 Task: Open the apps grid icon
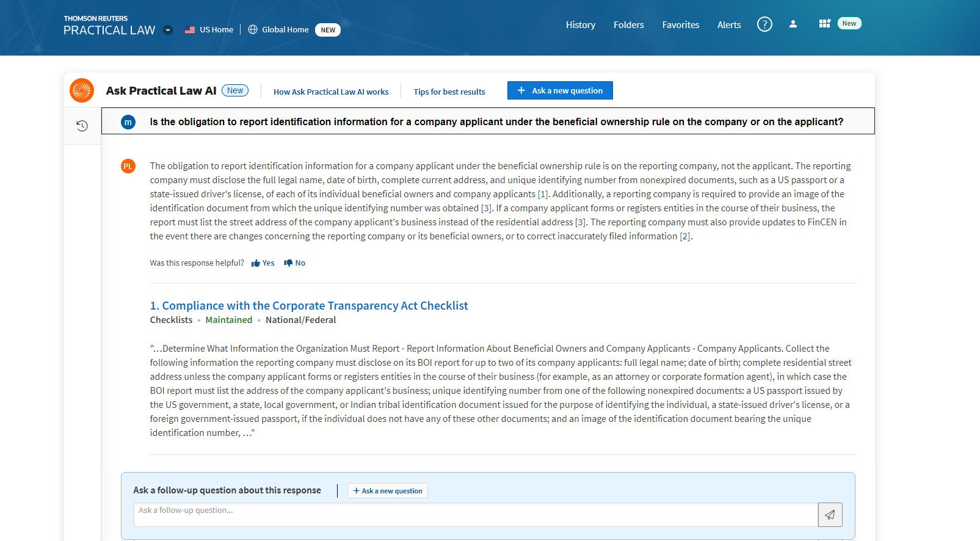point(824,24)
